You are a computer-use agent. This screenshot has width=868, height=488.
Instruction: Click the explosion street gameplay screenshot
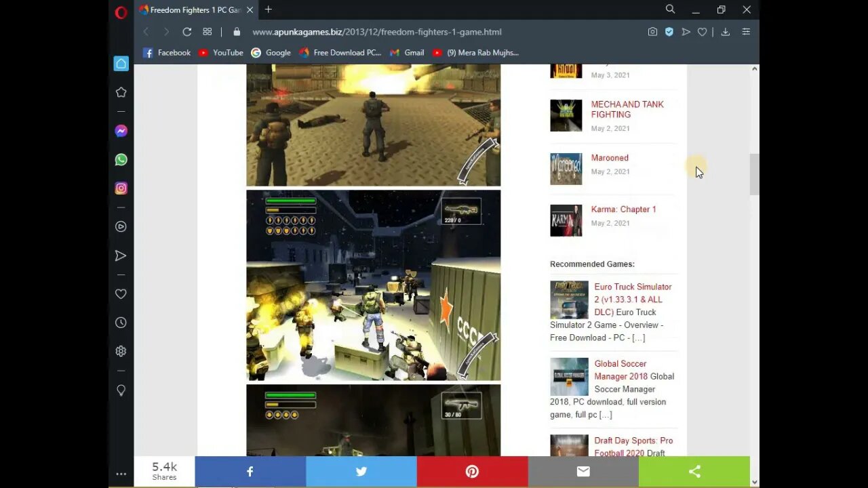click(373, 125)
